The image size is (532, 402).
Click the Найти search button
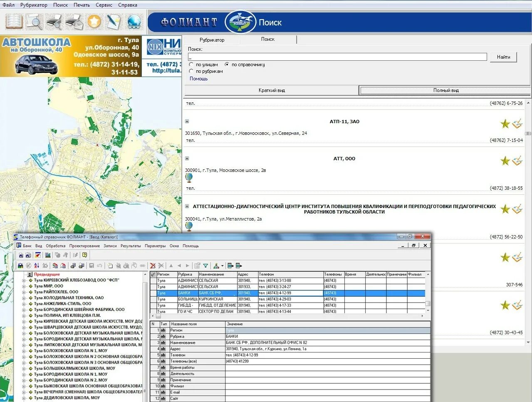(503, 57)
